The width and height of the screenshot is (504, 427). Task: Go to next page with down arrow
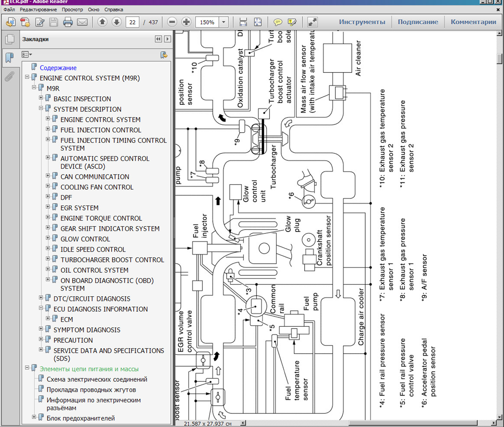(116, 22)
